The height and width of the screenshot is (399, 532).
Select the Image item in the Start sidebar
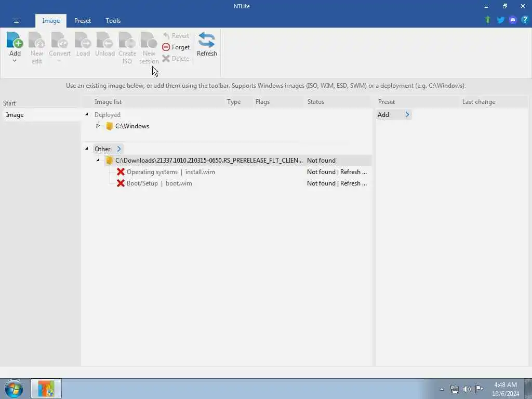[42, 115]
